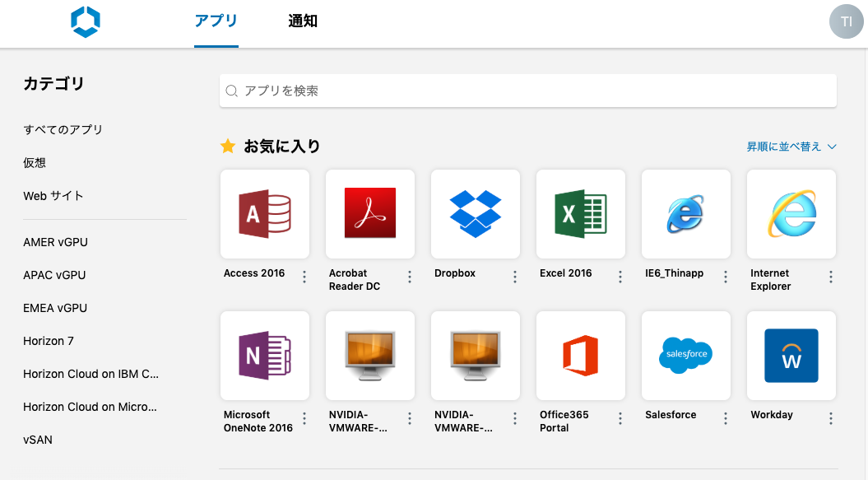Image resolution: width=868 pixels, height=480 pixels.
Task: Open Access 2016
Action: point(264,212)
